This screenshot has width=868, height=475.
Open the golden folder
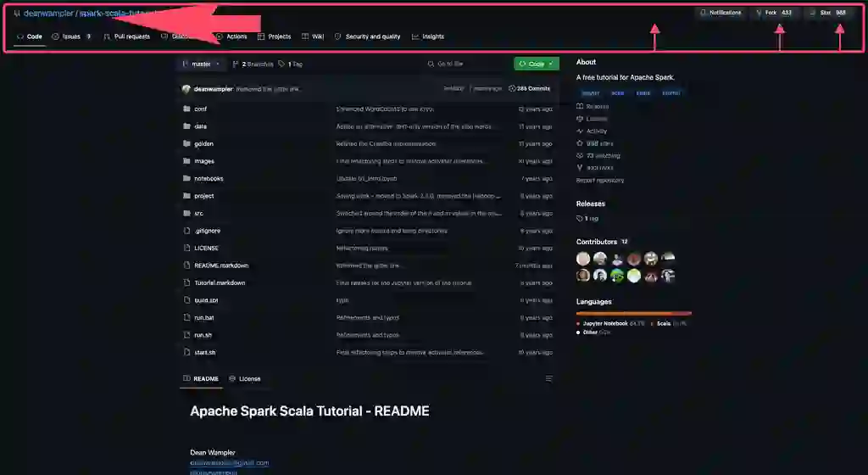203,144
